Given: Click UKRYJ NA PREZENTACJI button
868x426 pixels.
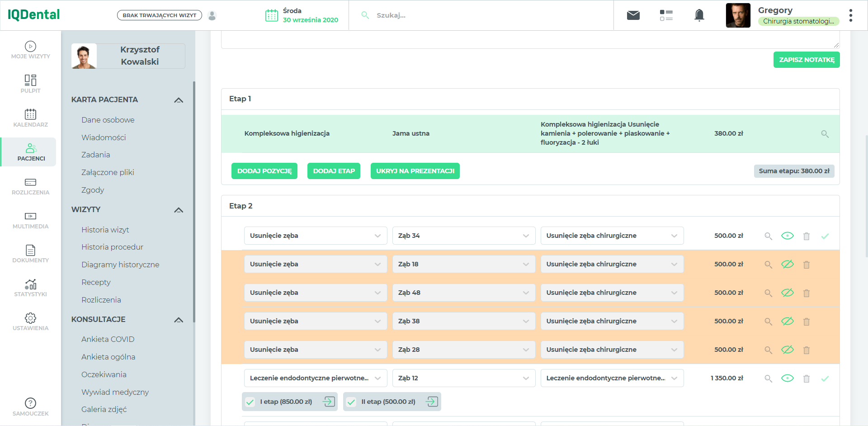Looking at the screenshot, I should (x=415, y=171).
